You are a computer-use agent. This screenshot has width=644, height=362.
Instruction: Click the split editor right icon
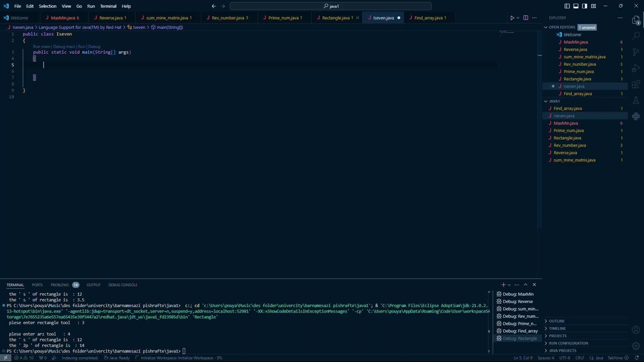pos(526,18)
